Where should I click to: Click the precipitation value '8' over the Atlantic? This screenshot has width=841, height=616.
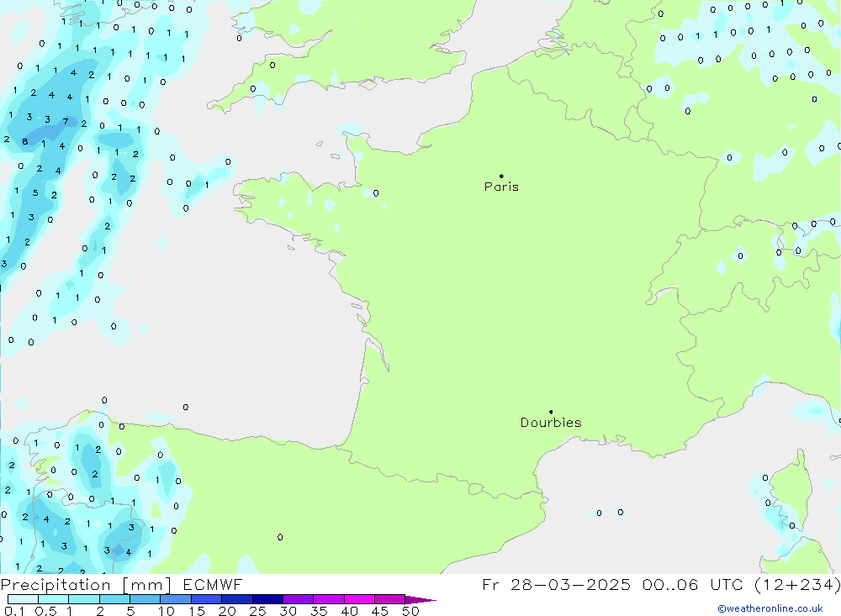tap(24, 141)
